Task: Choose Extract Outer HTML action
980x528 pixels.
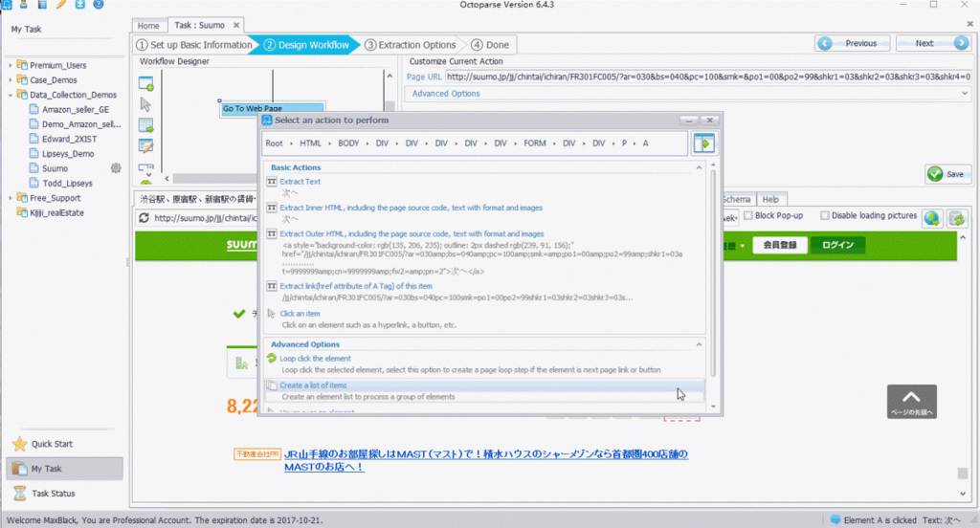Action: pos(412,233)
